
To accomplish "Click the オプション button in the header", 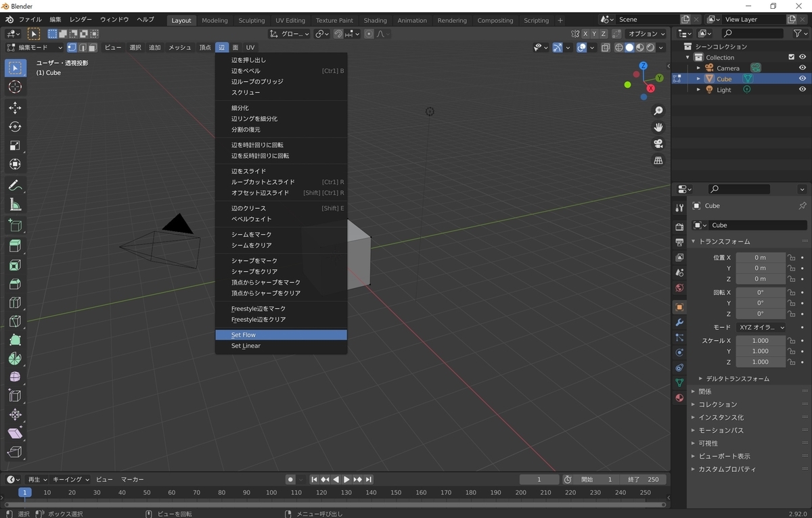I will point(643,33).
